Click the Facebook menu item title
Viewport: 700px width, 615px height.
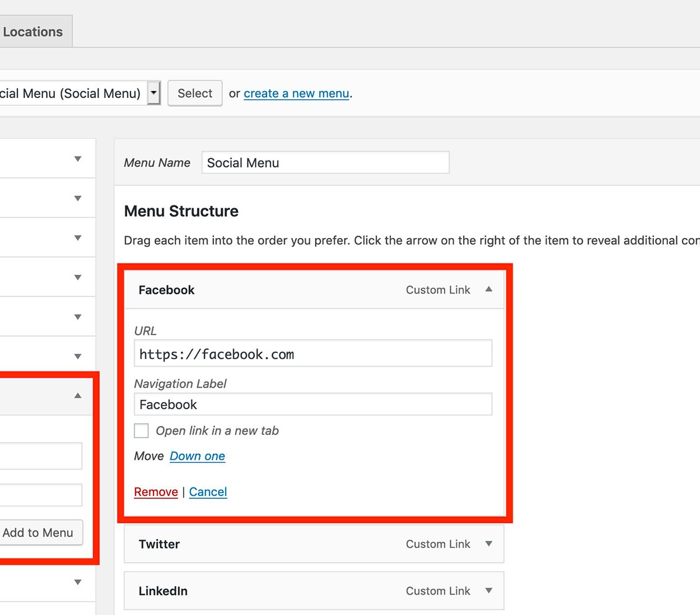[x=166, y=290]
